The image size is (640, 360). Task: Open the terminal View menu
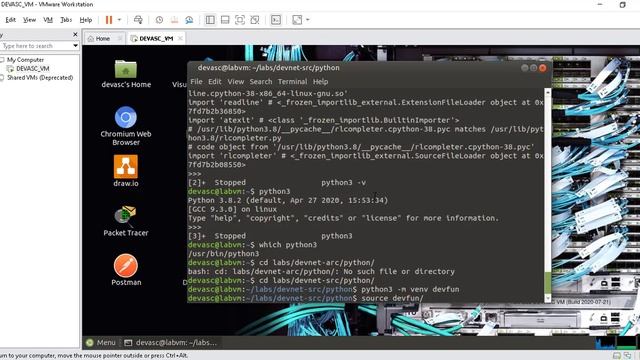pyautogui.click(x=236, y=82)
